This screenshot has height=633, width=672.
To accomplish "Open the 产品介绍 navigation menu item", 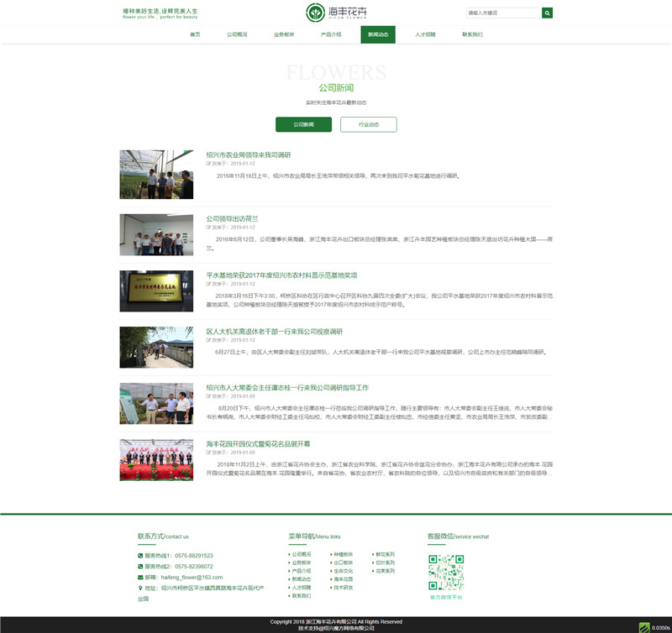I will click(331, 34).
